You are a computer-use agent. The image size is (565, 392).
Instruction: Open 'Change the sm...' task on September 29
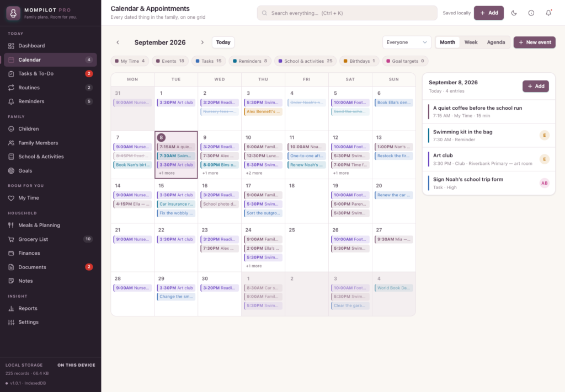pos(176,297)
